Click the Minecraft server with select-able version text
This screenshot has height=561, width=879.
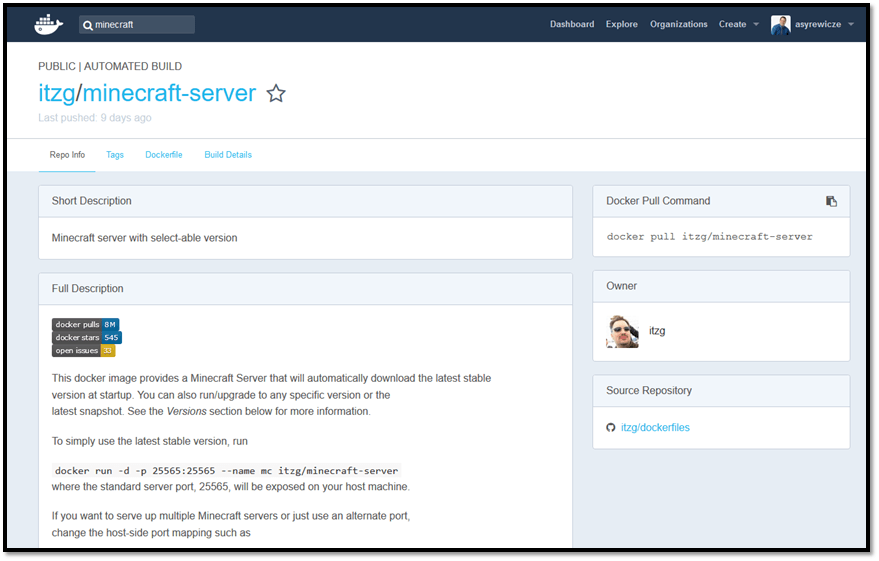point(145,238)
